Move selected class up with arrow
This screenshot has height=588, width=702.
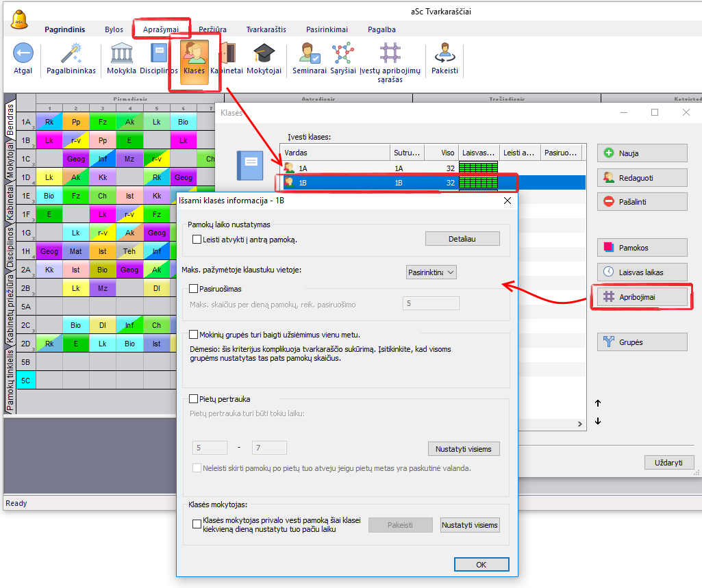[598, 403]
